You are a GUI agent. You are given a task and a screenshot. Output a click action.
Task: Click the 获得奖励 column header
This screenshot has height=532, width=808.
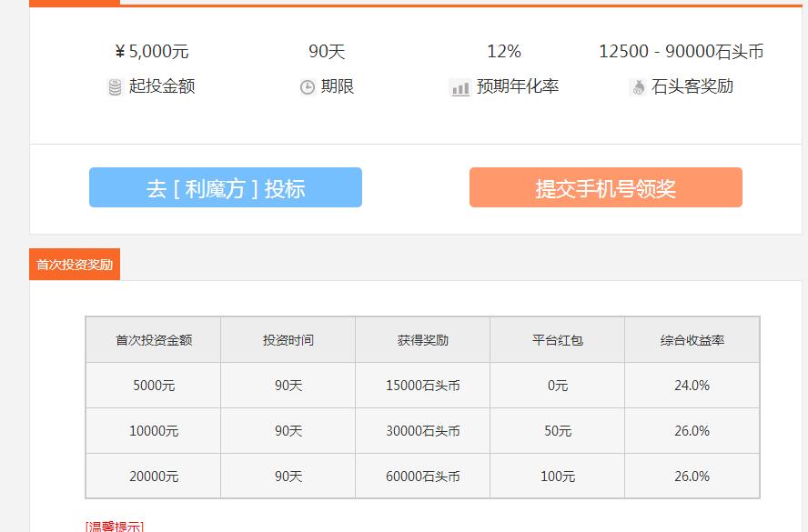[423, 340]
